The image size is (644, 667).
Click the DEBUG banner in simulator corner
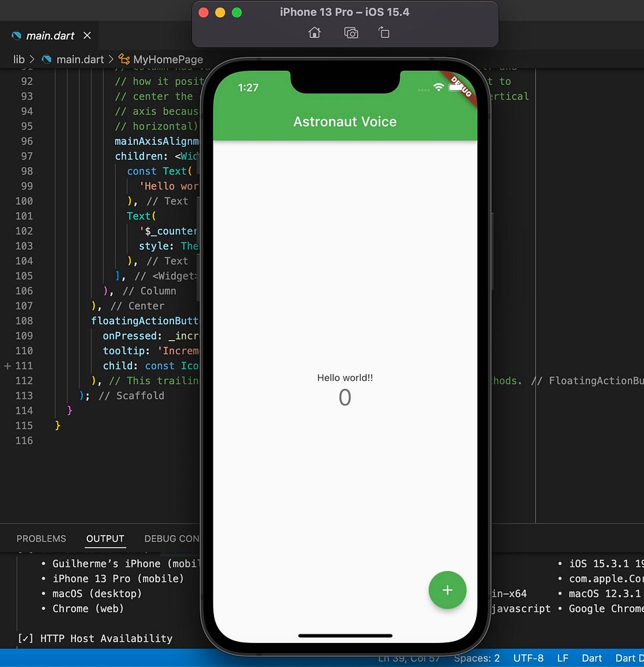(x=460, y=88)
